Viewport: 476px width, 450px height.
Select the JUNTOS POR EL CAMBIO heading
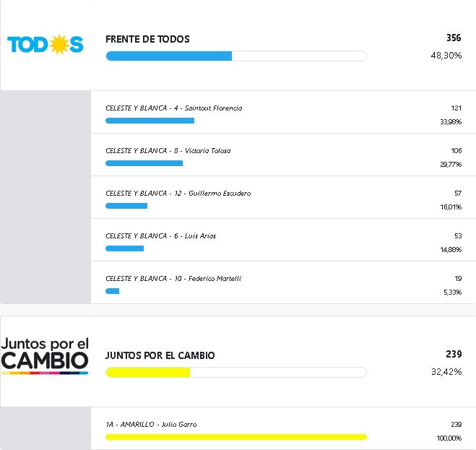[160, 355]
